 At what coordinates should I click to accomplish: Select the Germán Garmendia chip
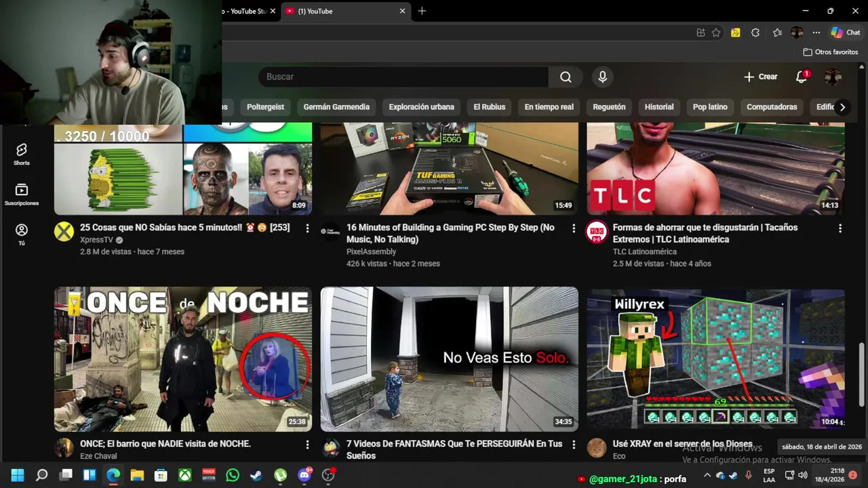[x=336, y=107]
